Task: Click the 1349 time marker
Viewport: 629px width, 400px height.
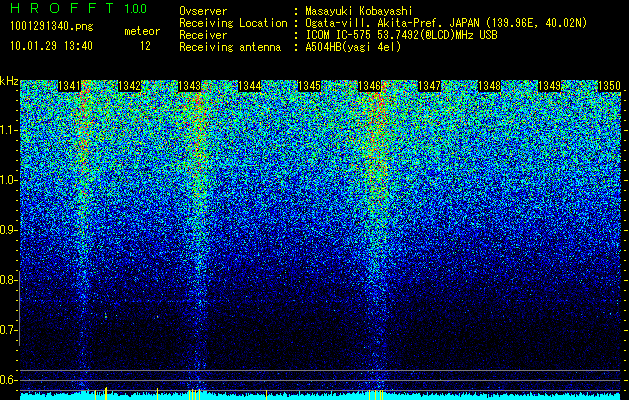Action: (549, 86)
